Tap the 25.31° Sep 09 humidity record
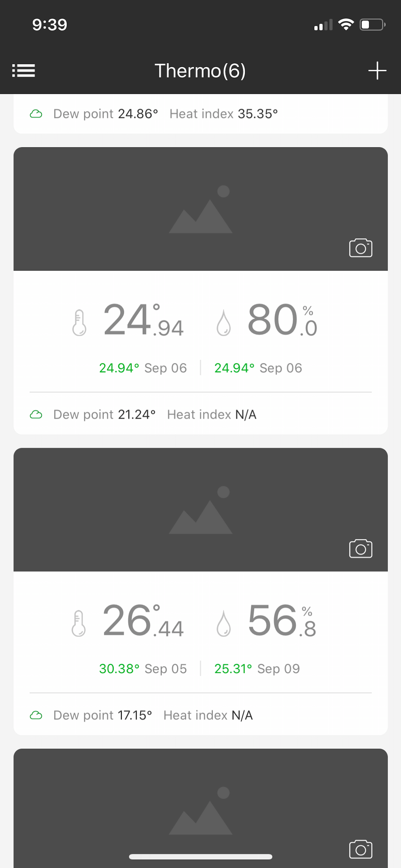 257,668
